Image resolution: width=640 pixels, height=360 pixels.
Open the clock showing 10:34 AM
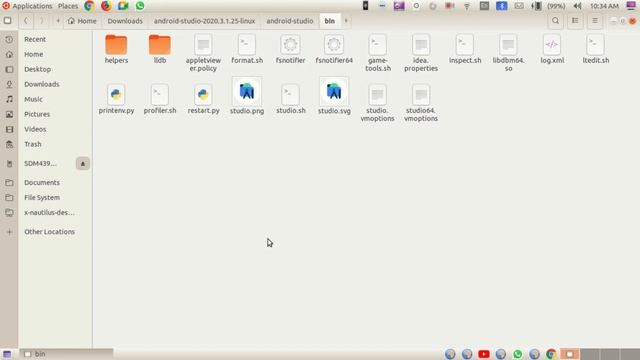click(x=604, y=6)
